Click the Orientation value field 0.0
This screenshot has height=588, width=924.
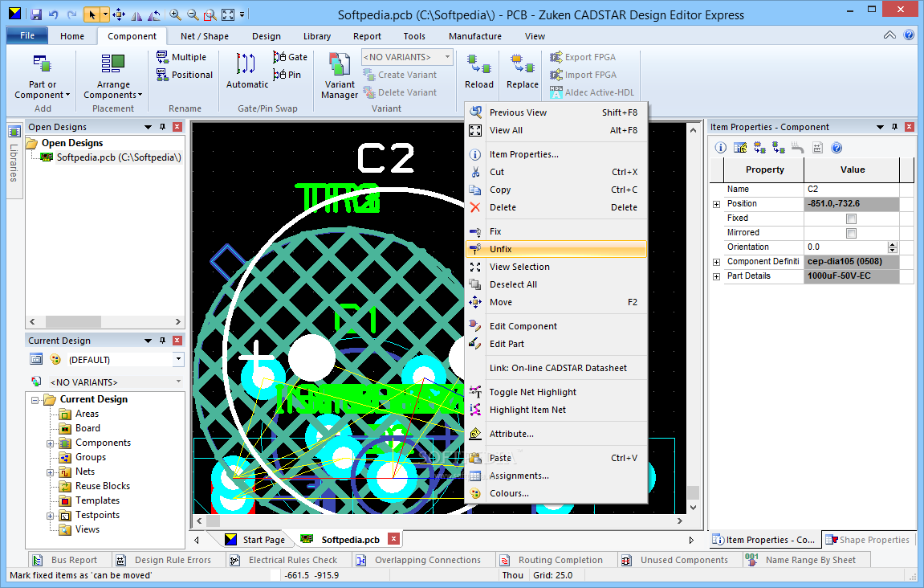click(x=845, y=247)
